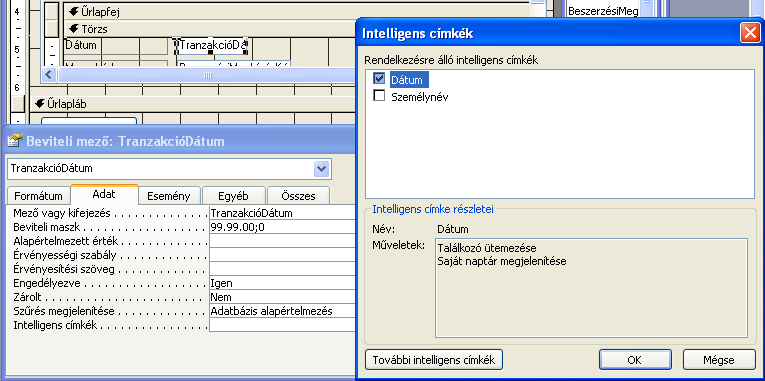This screenshot has height=381, width=765.
Task: Select the TranzakcióDátum text box in the form
Action: click(211, 45)
